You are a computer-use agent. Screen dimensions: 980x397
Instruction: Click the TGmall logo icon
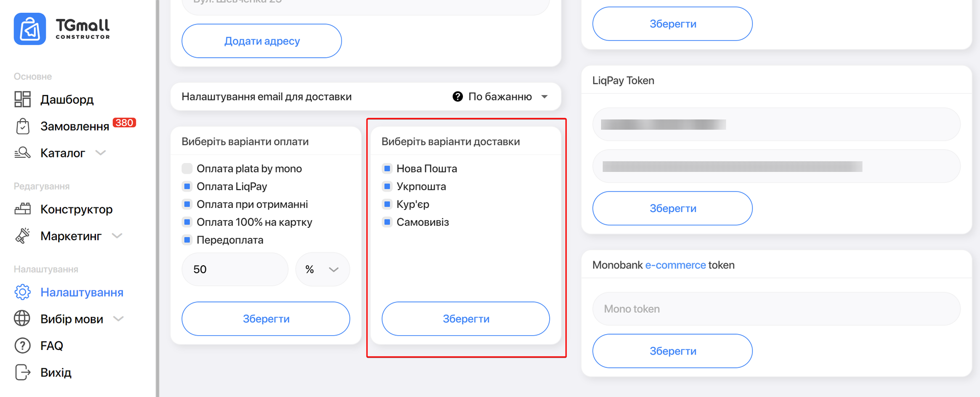pyautogui.click(x=30, y=29)
